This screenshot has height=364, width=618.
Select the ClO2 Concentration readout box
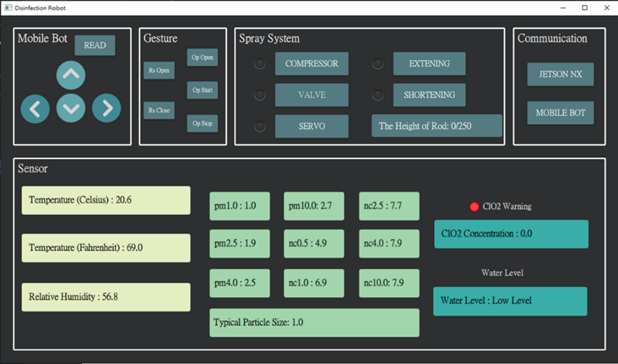[511, 234]
